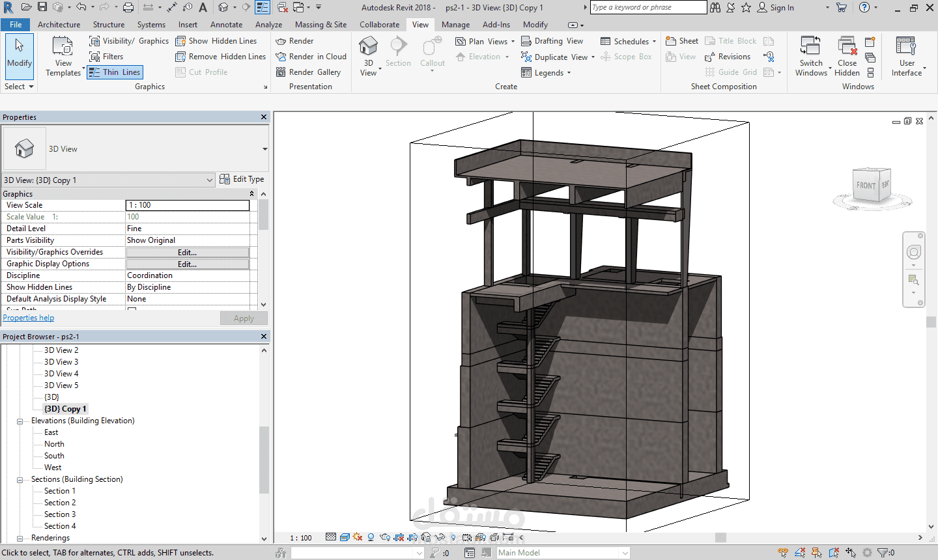Toggle Select Underlay Elements status icon

pos(800,553)
